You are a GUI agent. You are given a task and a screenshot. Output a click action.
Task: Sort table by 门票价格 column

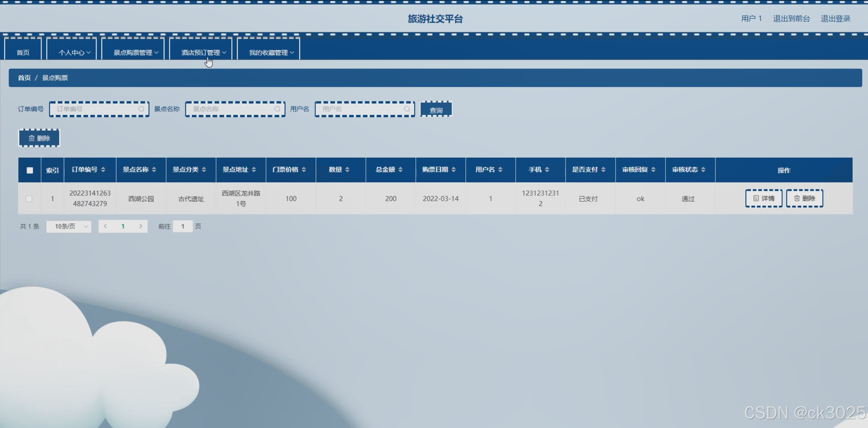pos(304,170)
